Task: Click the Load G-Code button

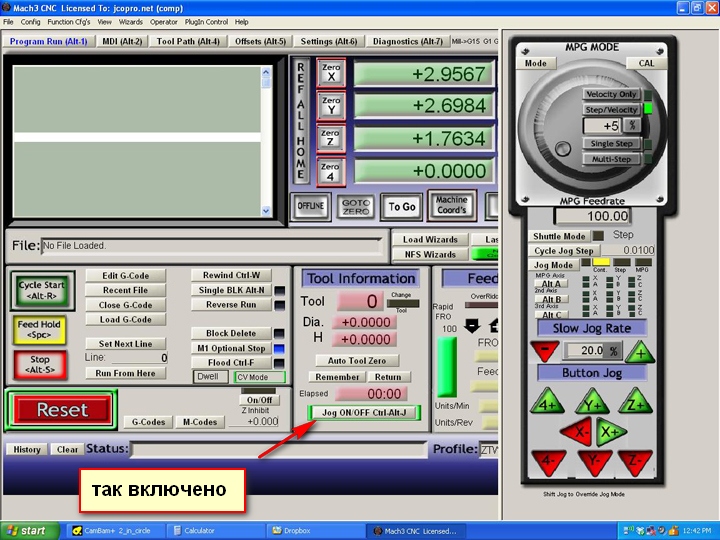Action: 125,320
